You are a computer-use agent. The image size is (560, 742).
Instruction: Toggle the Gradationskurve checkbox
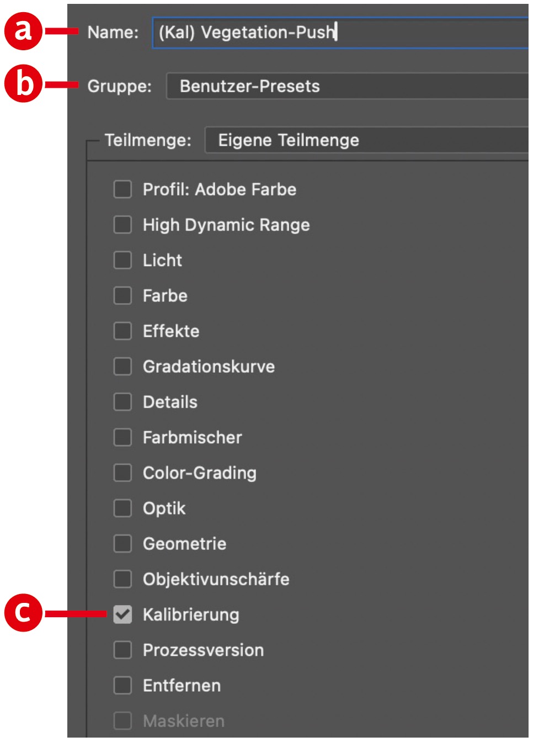click(122, 366)
